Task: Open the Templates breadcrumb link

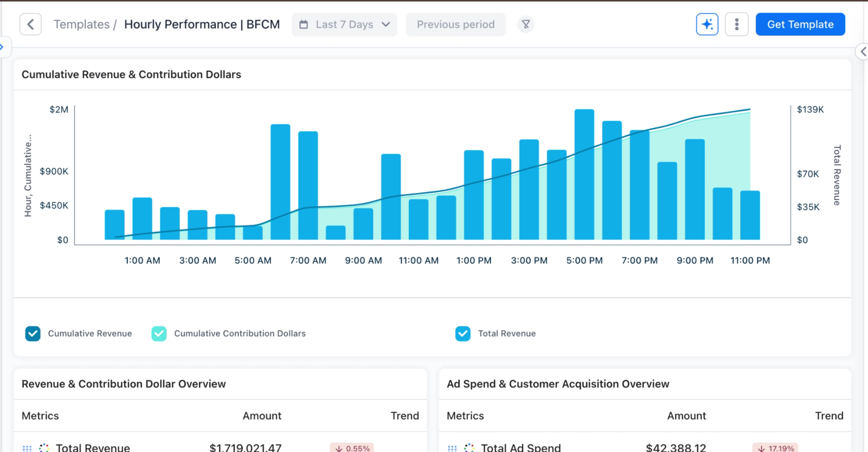Action: [82, 25]
